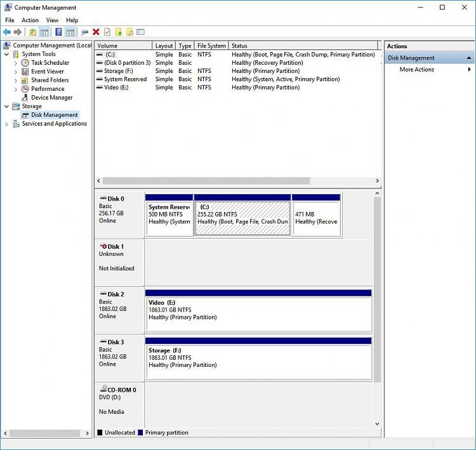Select System Reserved volume row in list

[238, 79]
